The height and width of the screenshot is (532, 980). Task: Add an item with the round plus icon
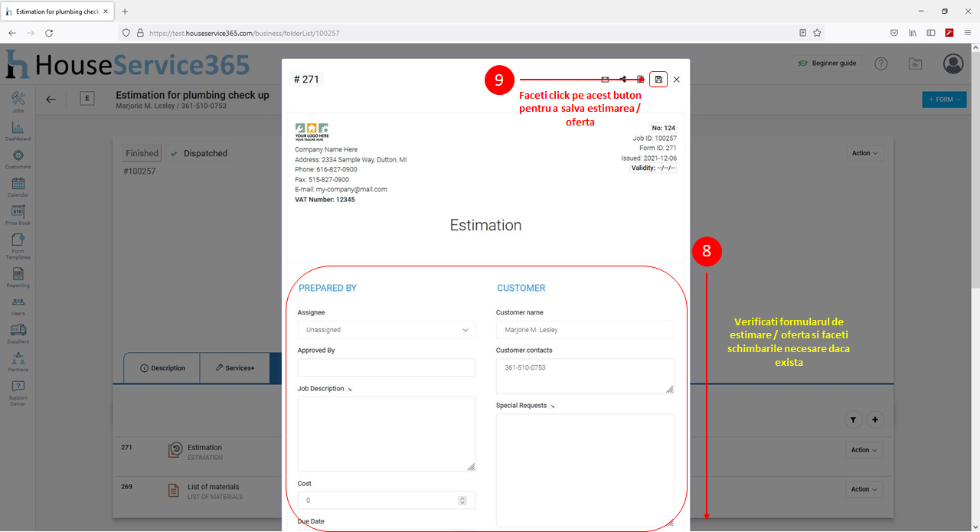point(876,419)
